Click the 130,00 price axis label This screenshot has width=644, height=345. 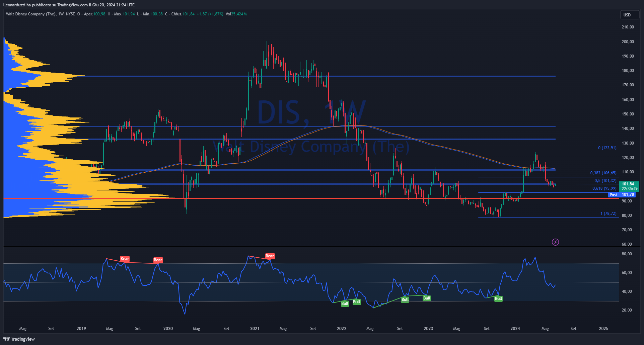pyautogui.click(x=628, y=143)
